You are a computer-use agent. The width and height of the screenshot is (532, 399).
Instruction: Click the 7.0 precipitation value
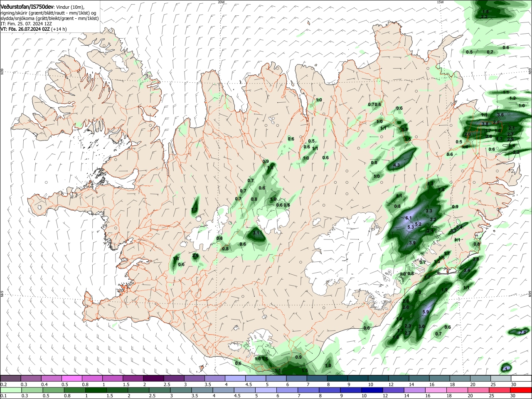[523, 332]
